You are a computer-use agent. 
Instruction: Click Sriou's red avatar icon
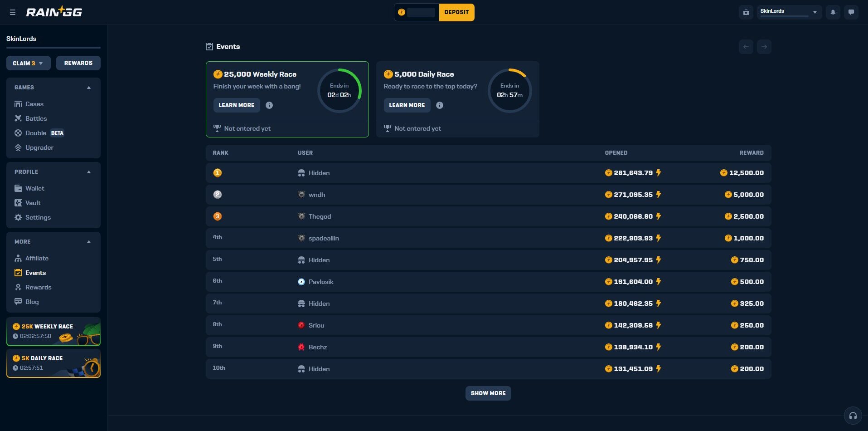click(301, 325)
